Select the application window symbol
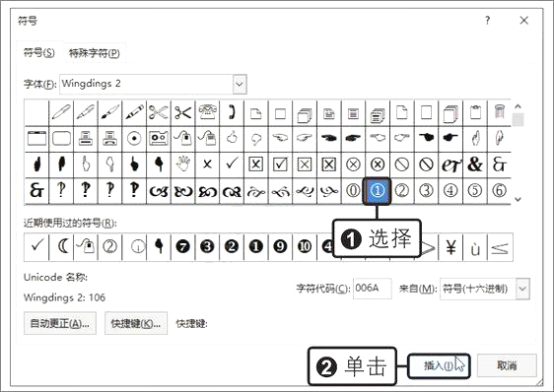This screenshot has height=392, width=554. 36,139
